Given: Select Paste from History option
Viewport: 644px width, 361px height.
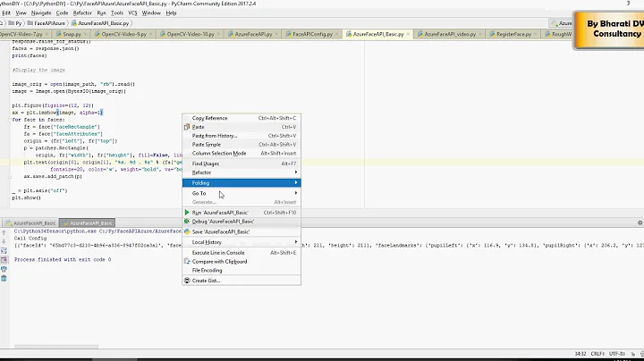Looking at the screenshot, I should coord(241,136).
